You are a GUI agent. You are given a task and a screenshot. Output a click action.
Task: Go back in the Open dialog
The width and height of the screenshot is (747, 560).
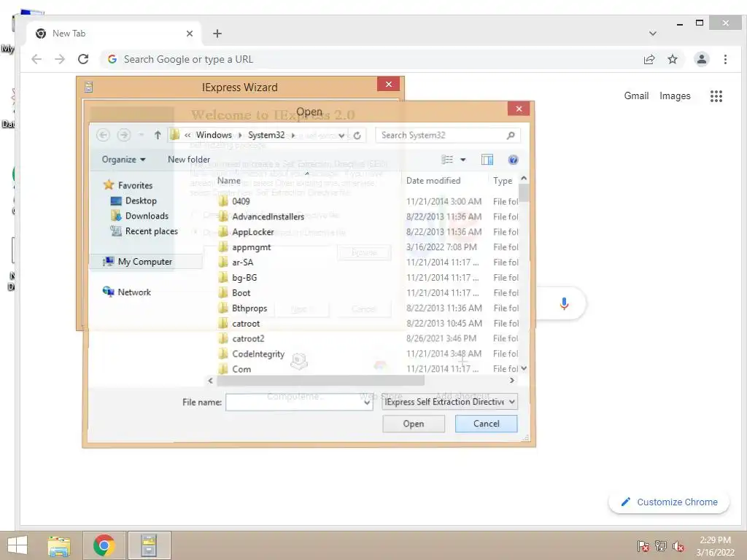coord(103,135)
